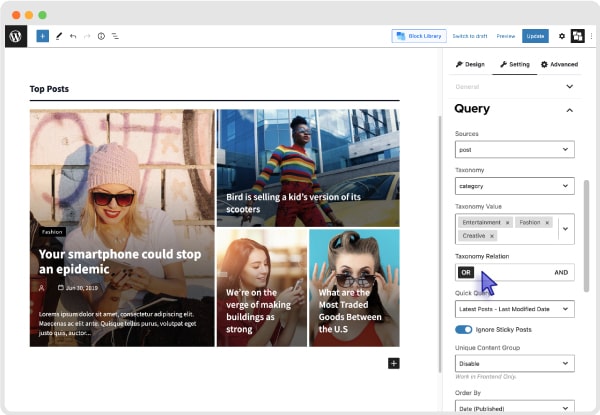Click the black plus below post grid
The image size is (600, 415).
point(394,363)
